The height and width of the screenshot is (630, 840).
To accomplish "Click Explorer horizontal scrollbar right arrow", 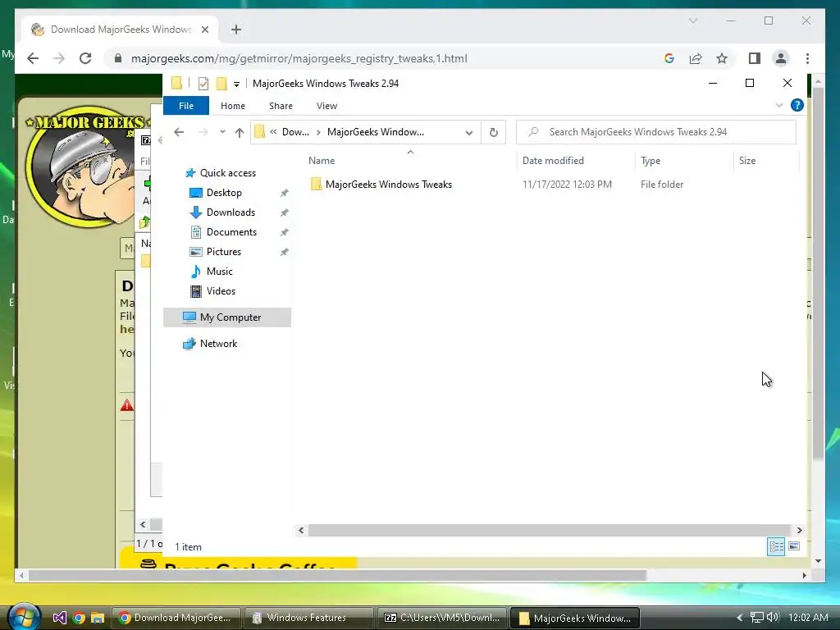I will pyautogui.click(x=799, y=531).
